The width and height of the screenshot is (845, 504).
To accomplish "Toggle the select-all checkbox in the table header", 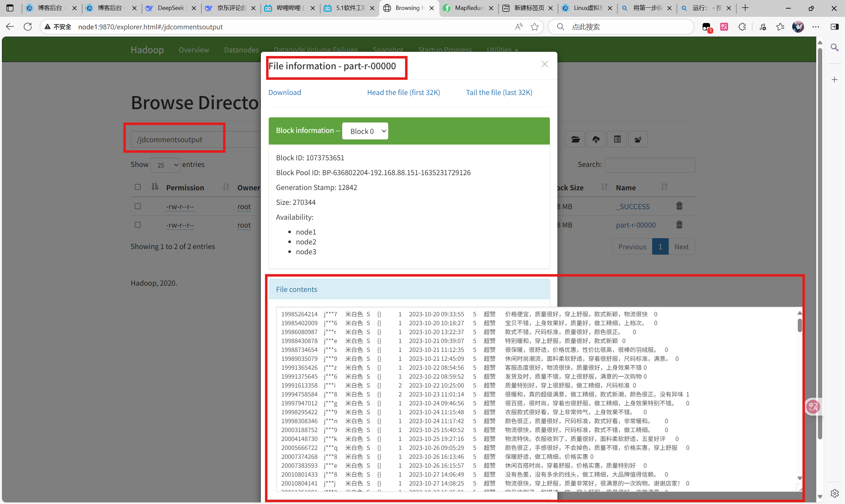I will click(138, 187).
